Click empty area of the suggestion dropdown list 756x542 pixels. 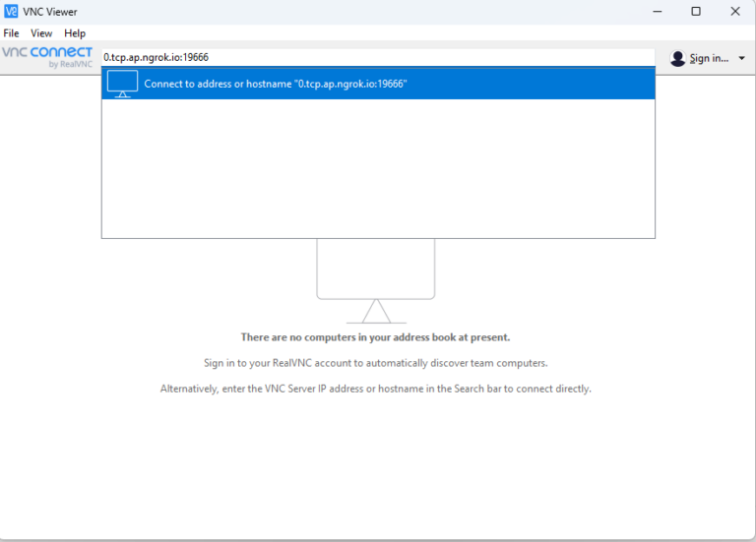[378, 167]
